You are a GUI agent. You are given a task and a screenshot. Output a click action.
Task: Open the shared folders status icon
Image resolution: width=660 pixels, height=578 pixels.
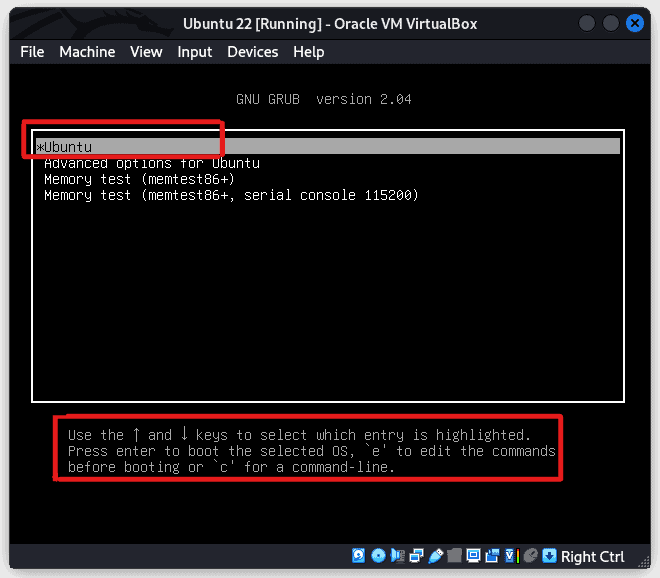pos(454,556)
